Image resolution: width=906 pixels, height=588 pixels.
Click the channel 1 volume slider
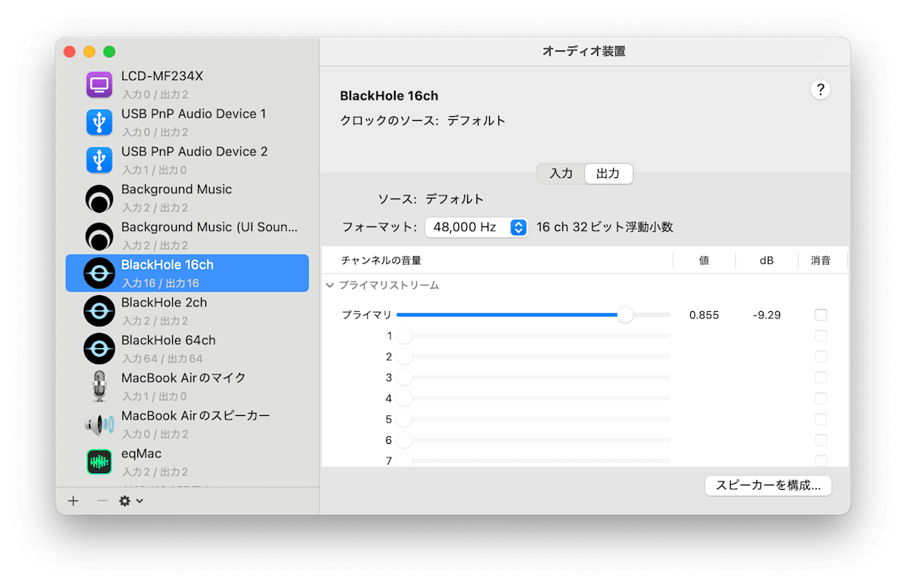(x=533, y=336)
